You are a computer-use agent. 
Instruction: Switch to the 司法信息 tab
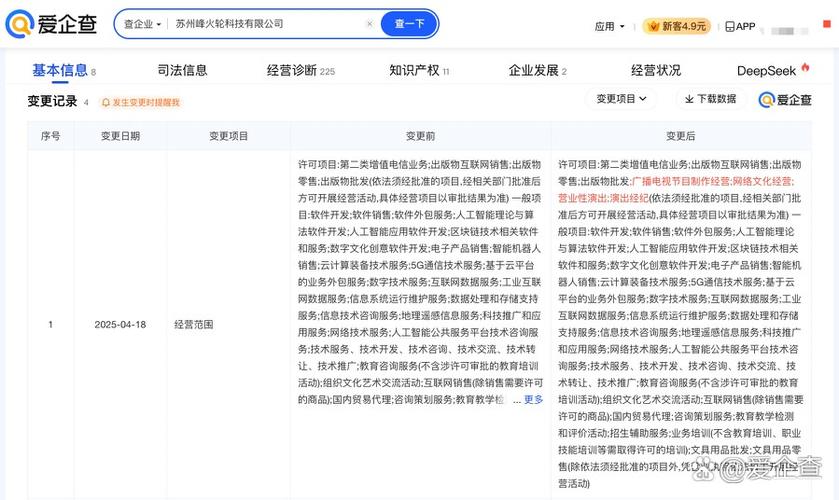coord(182,70)
